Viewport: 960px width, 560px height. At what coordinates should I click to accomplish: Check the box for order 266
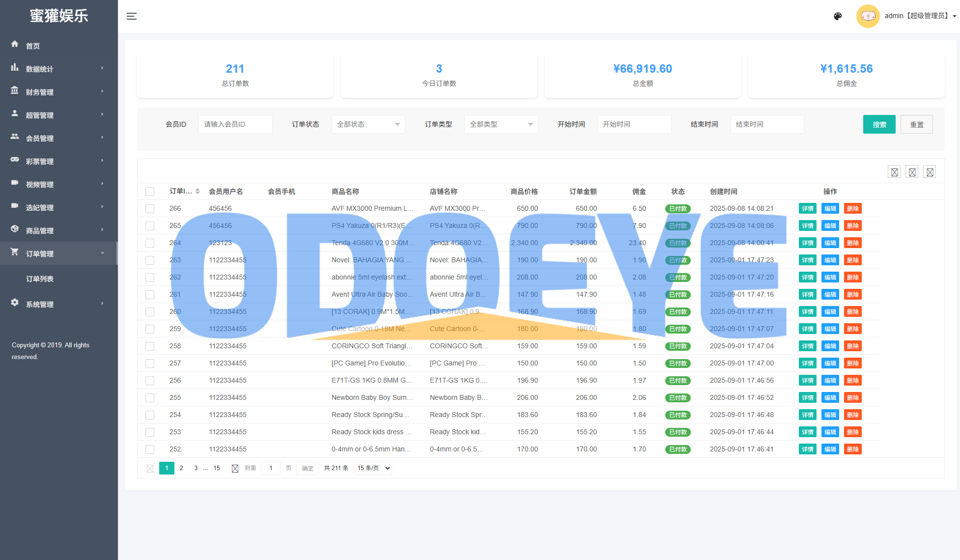150,209
